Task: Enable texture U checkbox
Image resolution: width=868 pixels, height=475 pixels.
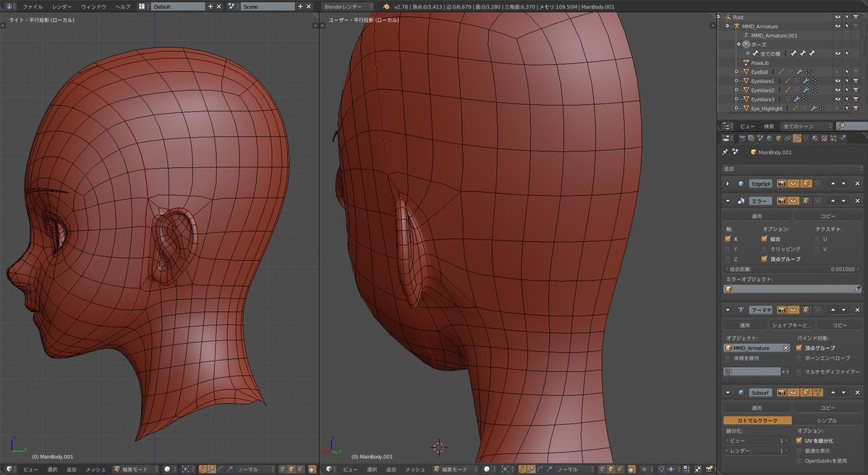Action: 817,238
